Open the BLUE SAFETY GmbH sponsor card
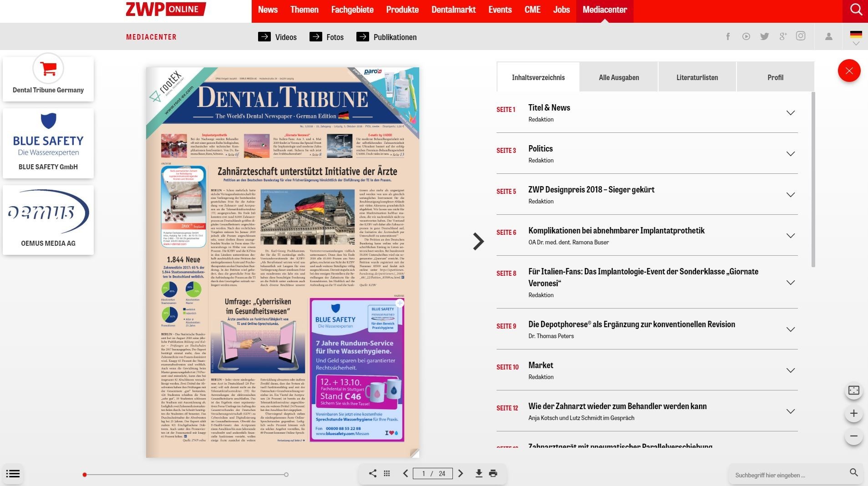This screenshot has height=486, width=868. (x=48, y=143)
